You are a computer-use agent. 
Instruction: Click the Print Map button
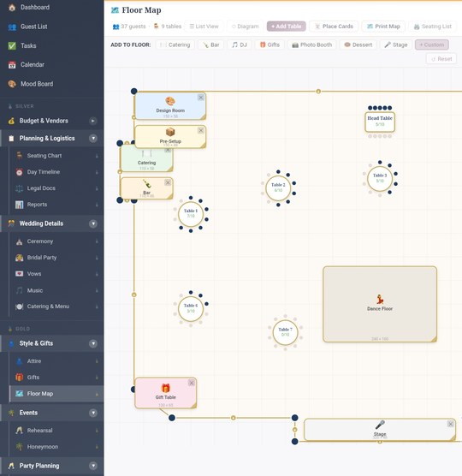[383, 27]
